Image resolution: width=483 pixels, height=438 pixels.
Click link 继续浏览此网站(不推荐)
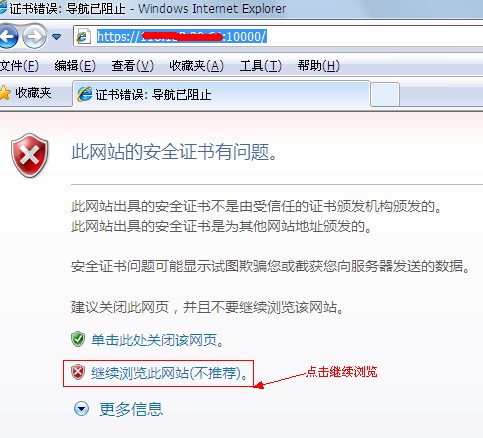click(x=170, y=373)
